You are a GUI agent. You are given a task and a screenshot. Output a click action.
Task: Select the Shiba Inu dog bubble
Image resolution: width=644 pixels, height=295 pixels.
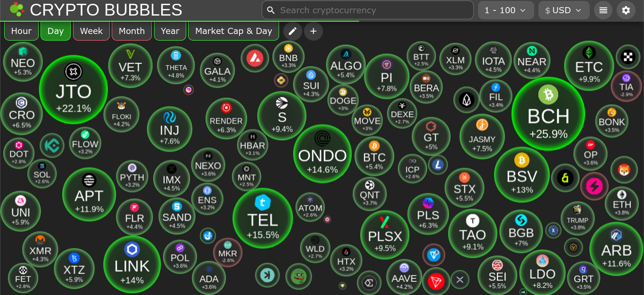[x=624, y=170]
